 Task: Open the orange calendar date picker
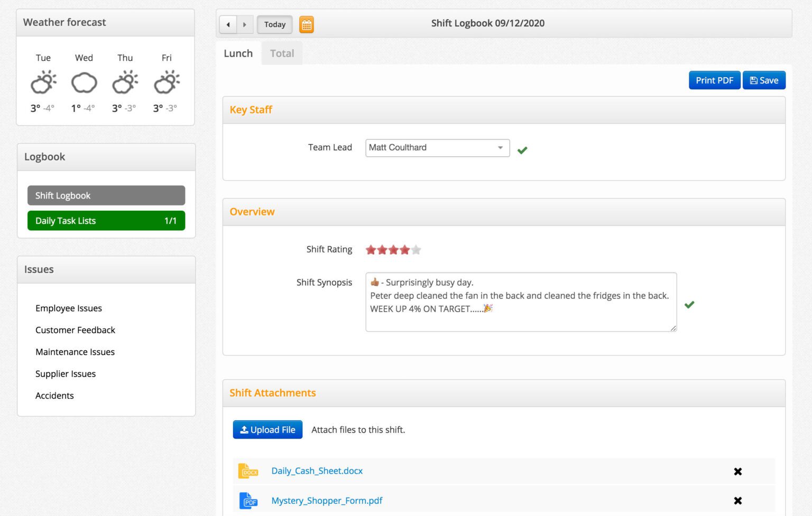(x=307, y=25)
